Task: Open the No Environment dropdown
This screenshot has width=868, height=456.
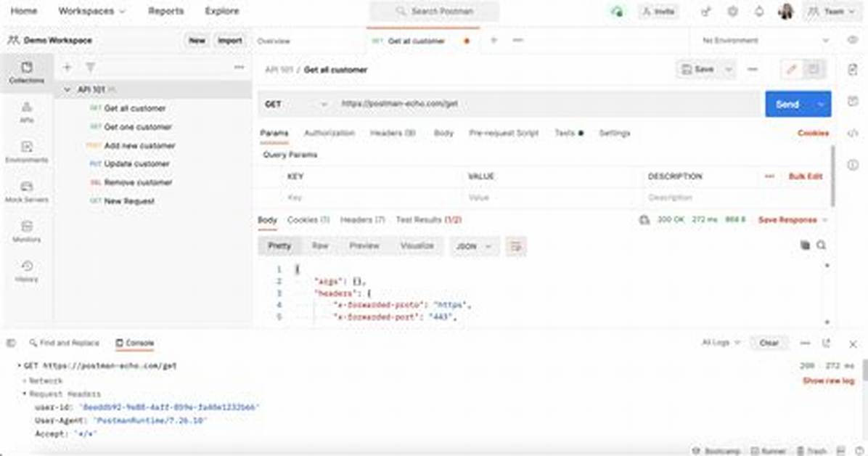Action: tap(766, 41)
